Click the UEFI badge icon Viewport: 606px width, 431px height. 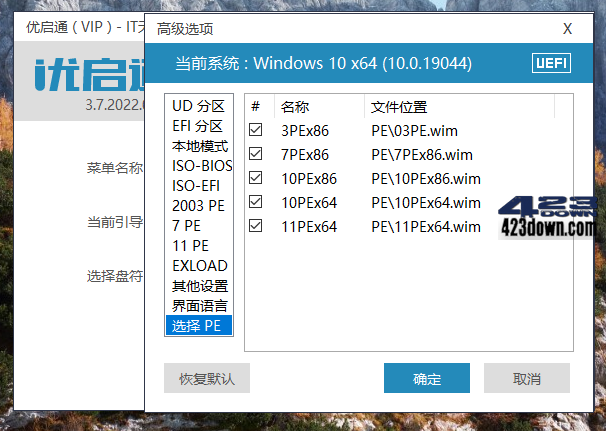(551, 64)
